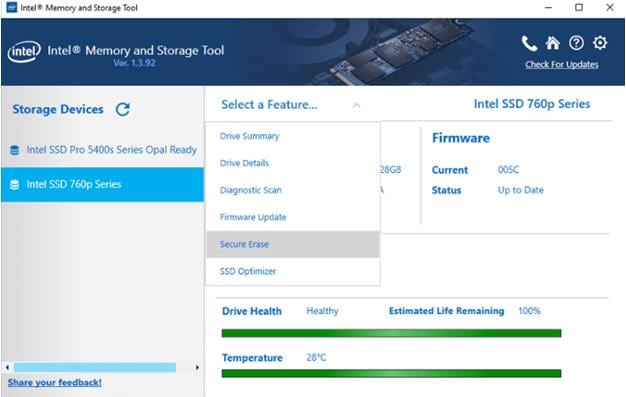Select Diagnostic Scan menu entry
This screenshot has width=626, height=397.
293,190
